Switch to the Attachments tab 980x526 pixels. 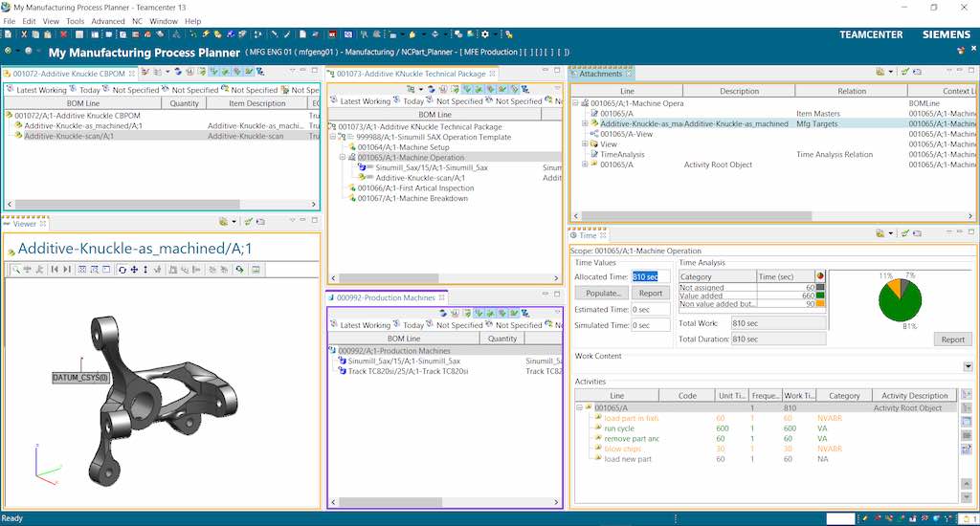[x=601, y=74]
